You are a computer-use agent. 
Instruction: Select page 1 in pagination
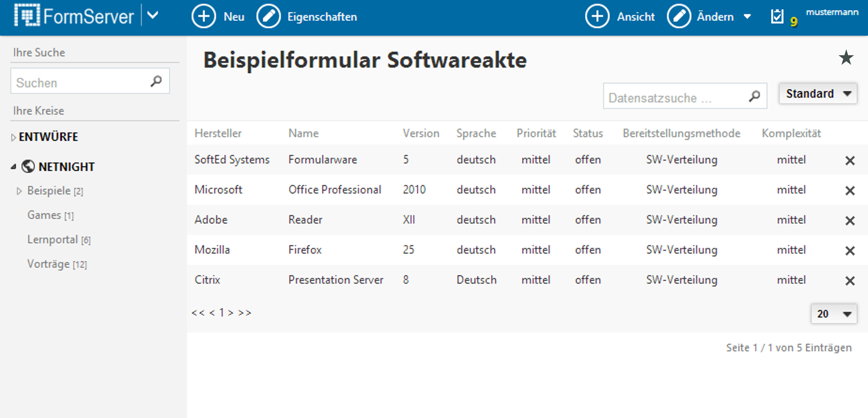(x=222, y=312)
